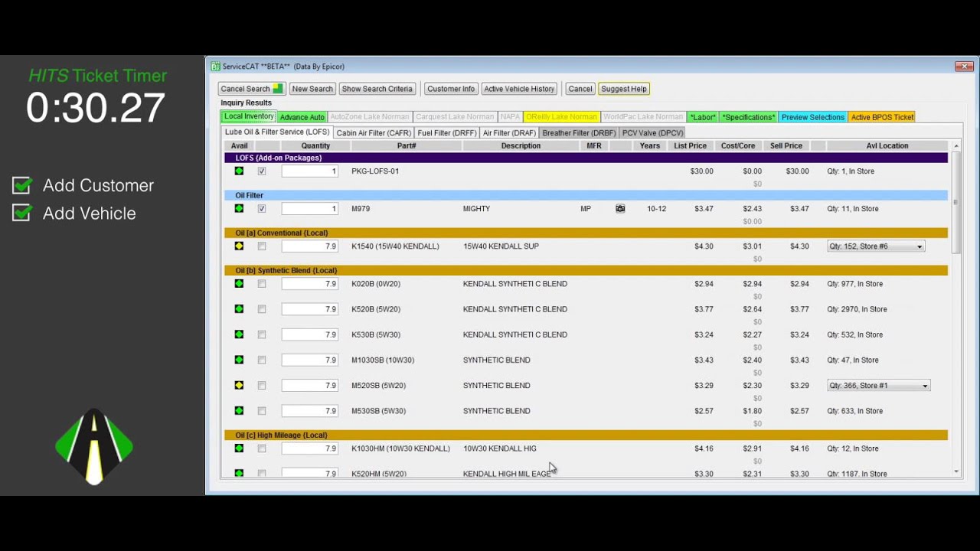Viewport: 980px width, 551px height.
Task: Select PCV Valve (DPCV) tab
Action: pos(652,132)
